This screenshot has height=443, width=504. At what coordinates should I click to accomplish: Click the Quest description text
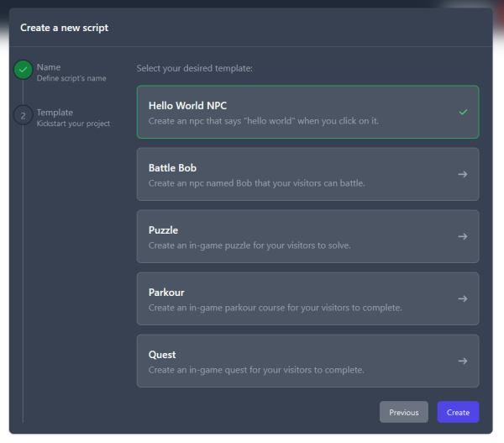tap(256, 370)
